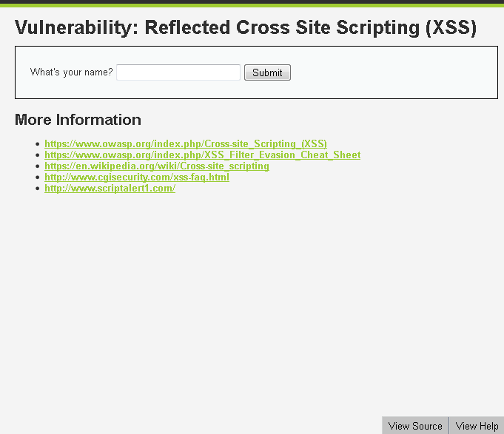Click the bullet beside the Filter Evasion link
This screenshot has width=504, height=434.
(x=37, y=155)
